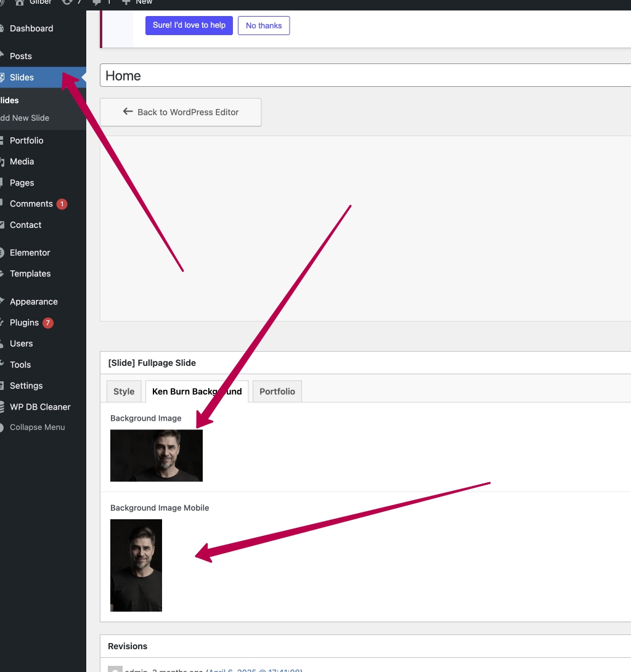Viewport: 631px width, 672px height.
Task: Click the comments bubble icon in the admin bar
Action: pyautogui.click(x=97, y=2)
